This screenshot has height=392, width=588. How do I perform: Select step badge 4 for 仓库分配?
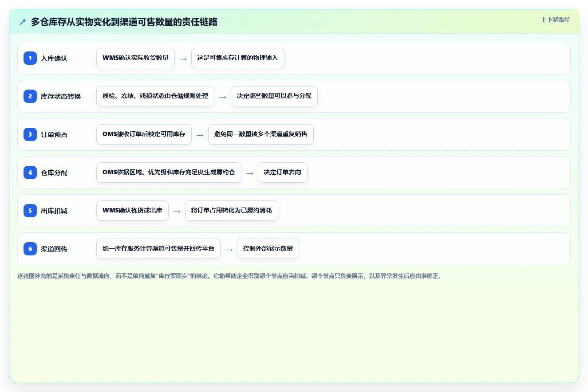30,172
